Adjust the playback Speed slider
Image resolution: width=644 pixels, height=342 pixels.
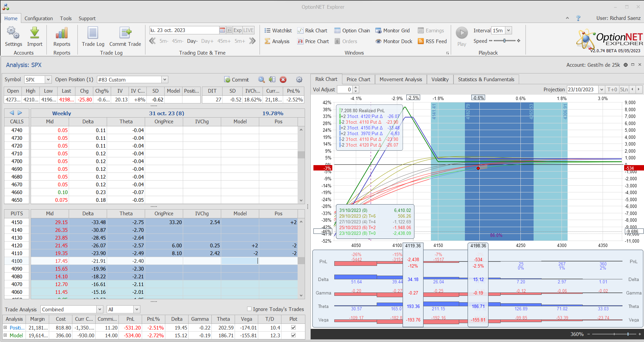click(x=504, y=41)
